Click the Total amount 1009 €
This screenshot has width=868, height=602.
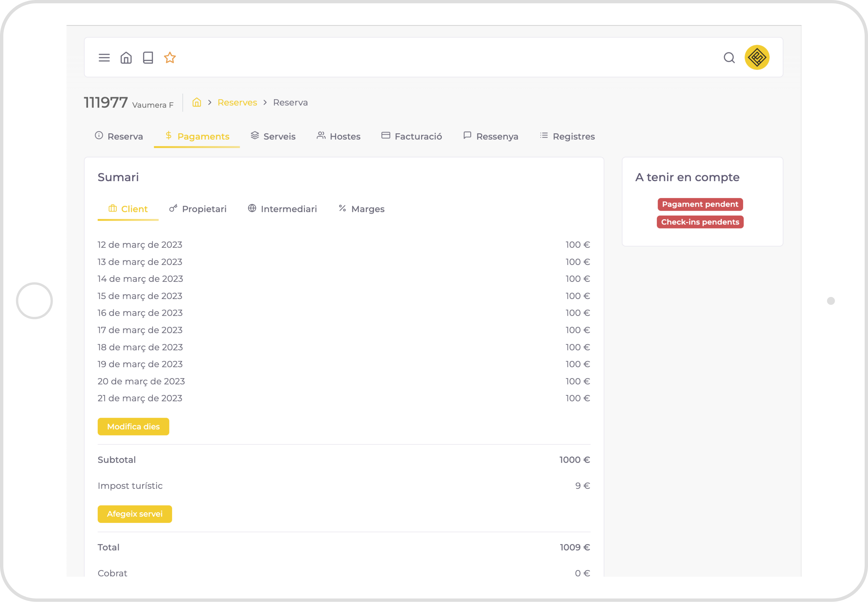click(x=575, y=547)
